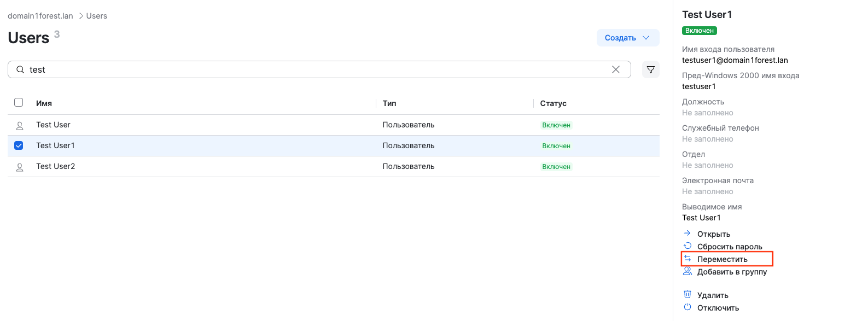Click the Переместить action text
This screenshot has width=868, height=321.
(x=722, y=259)
